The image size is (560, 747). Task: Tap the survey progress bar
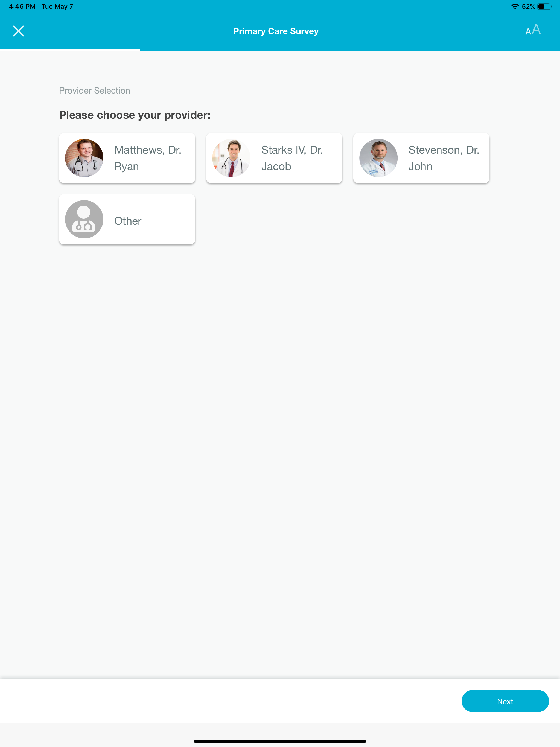(280, 50)
